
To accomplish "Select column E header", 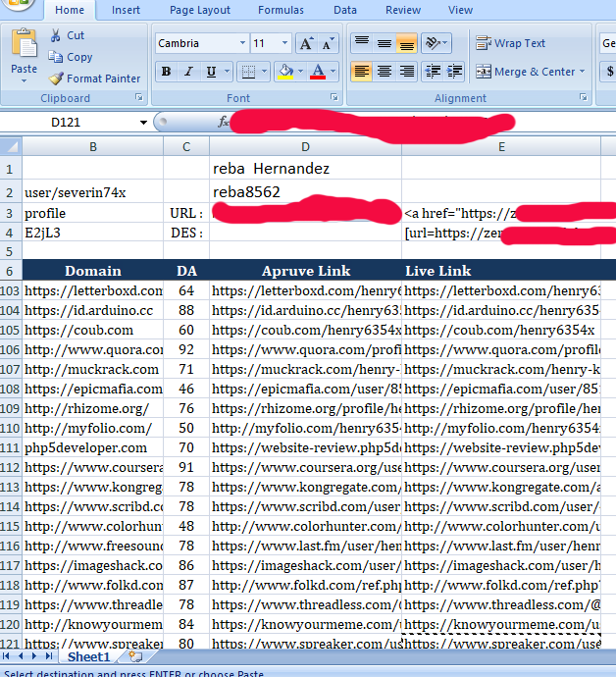I will pos(501,147).
